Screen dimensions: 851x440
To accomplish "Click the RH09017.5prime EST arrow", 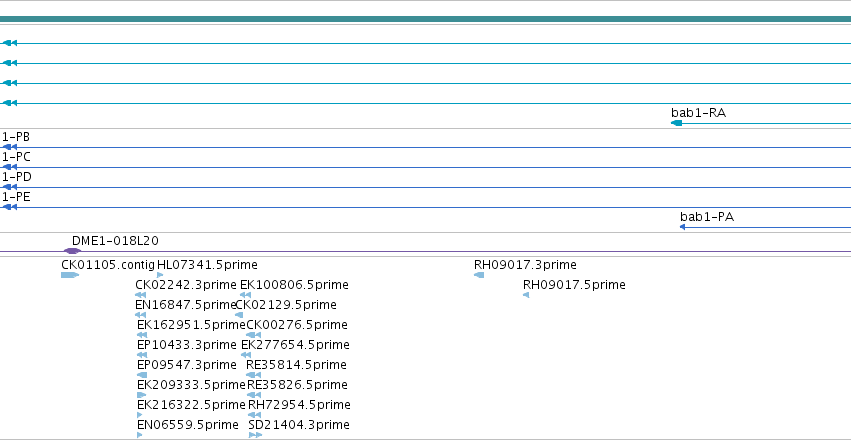I will (x=526, y=295).
